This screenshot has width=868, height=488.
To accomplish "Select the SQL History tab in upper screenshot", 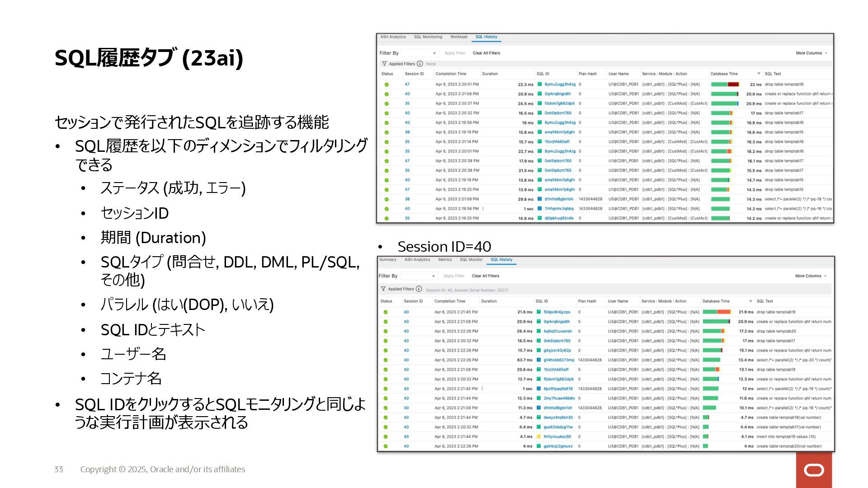I will coord(486,37).
